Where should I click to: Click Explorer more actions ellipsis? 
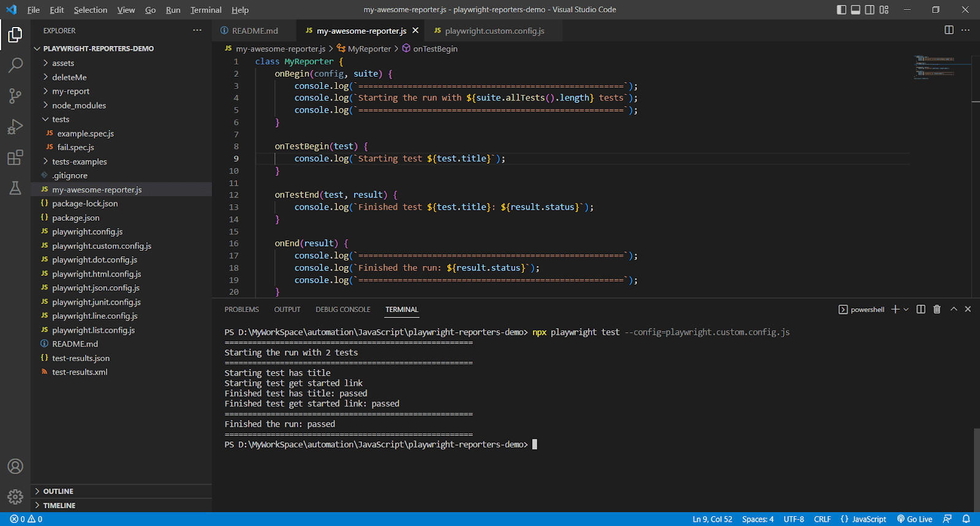pyautogui.click(x=197, y=30)
